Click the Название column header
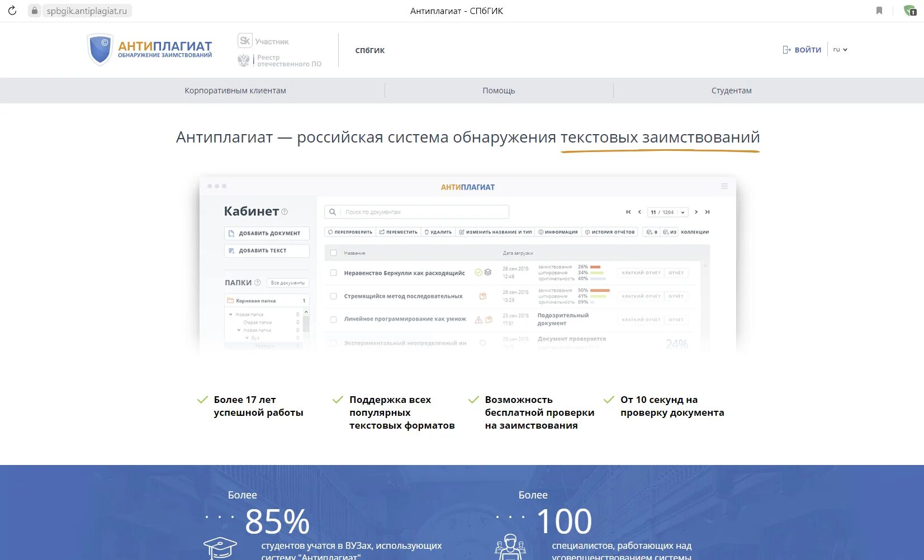The width and height of the screenshot is (924, 560). 354,253
